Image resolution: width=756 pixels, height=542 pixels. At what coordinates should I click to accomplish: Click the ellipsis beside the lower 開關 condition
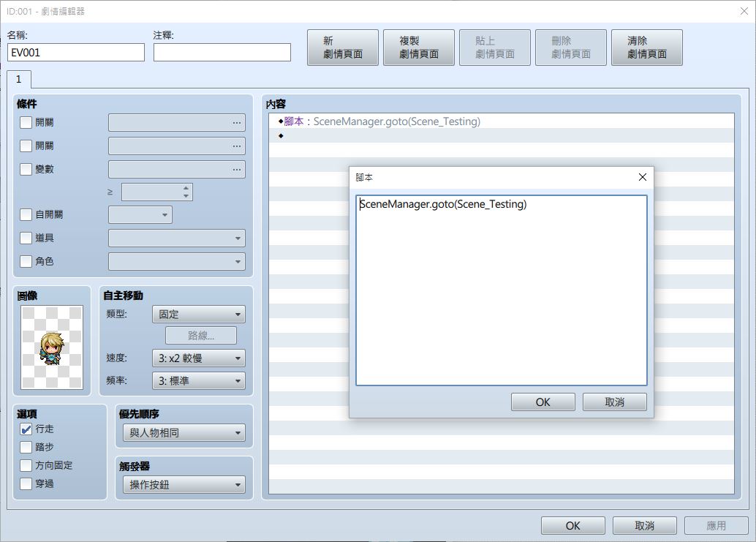coord(236,146)
